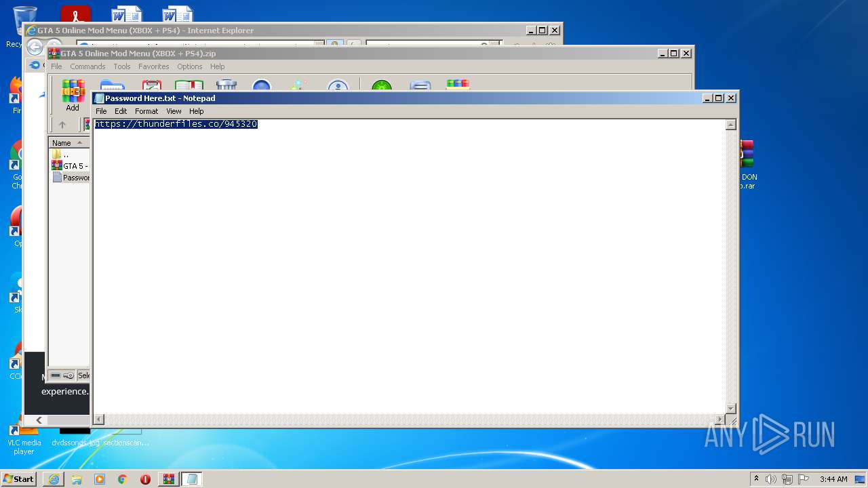Click the WinRAR title bar archive icon
The image size is (868, 488).
(54, 54)
